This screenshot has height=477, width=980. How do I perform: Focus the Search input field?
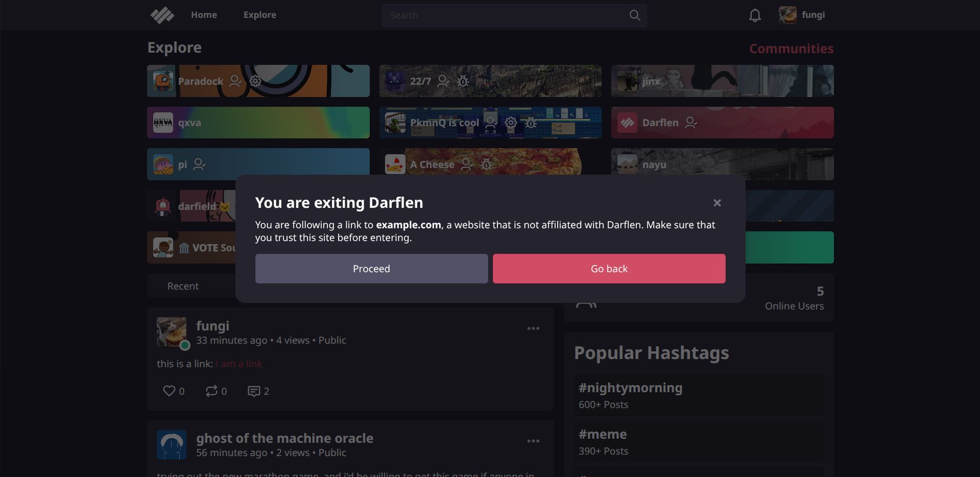click(514, 15)
